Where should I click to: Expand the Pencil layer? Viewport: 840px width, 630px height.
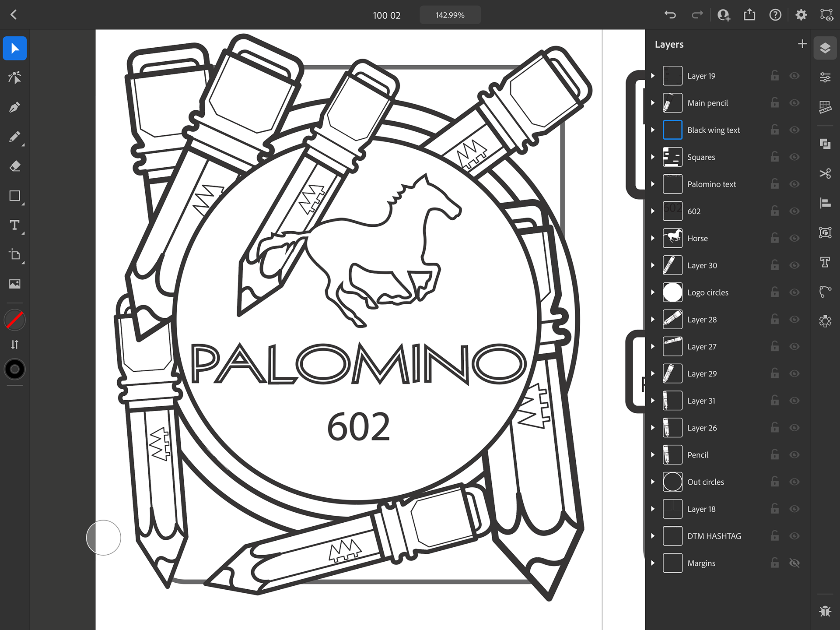click(x=653, y=455)
